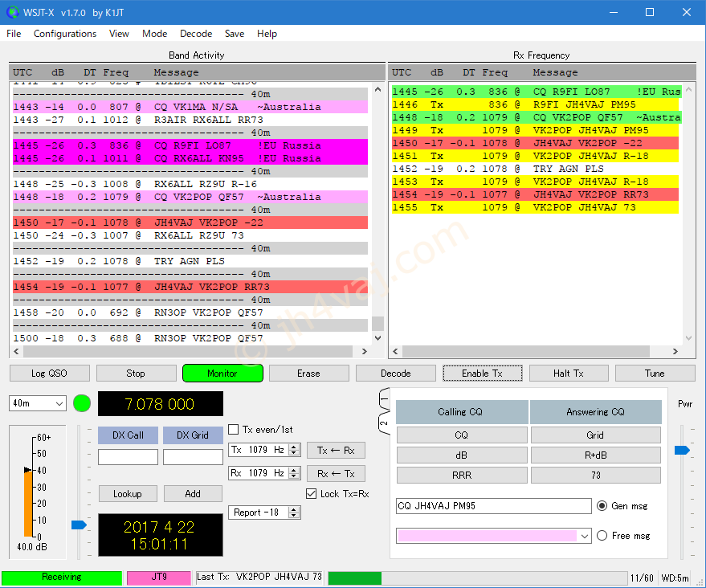
Task: Click the Lookup button
Action: click(128, 494)
